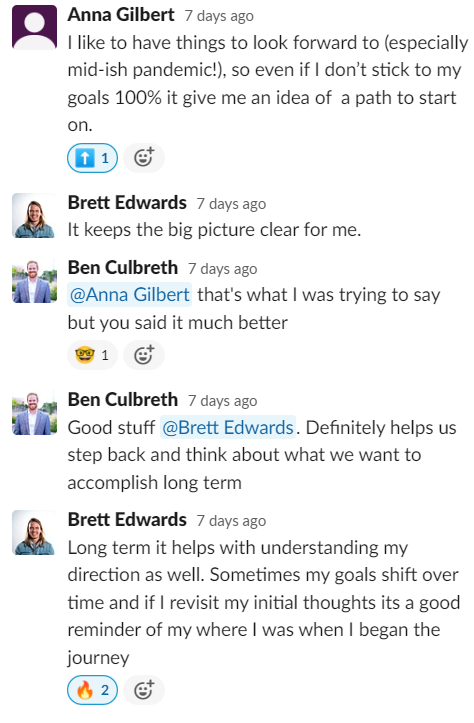Open Brett Edwards' name above 'It keeps the big picture'
474x723 pixels.
[x=127, y=203]
